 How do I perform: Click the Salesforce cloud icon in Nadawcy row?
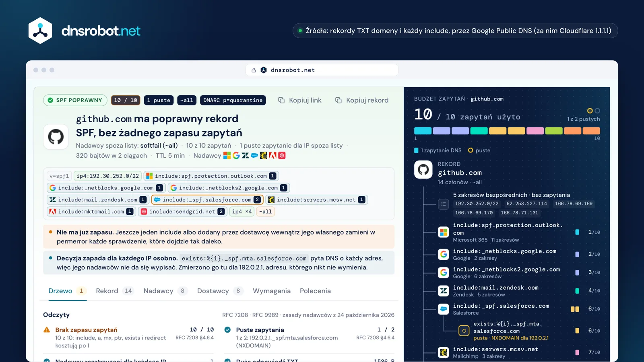point(254,155)
